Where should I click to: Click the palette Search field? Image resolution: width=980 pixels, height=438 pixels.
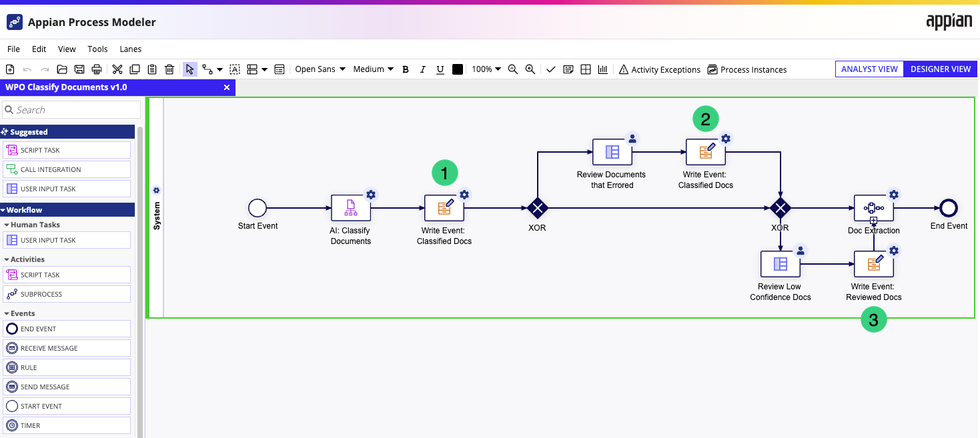pos(71,110)
